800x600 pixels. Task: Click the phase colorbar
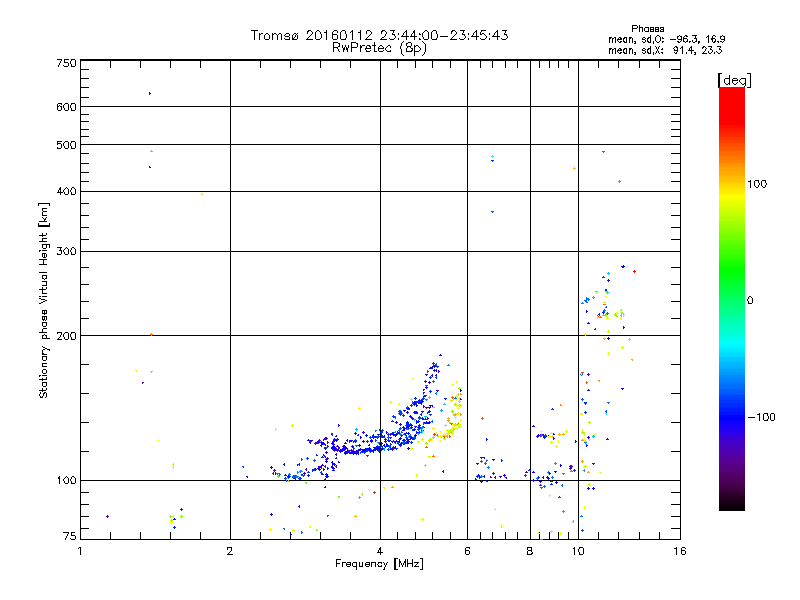[x=732, y=299]
